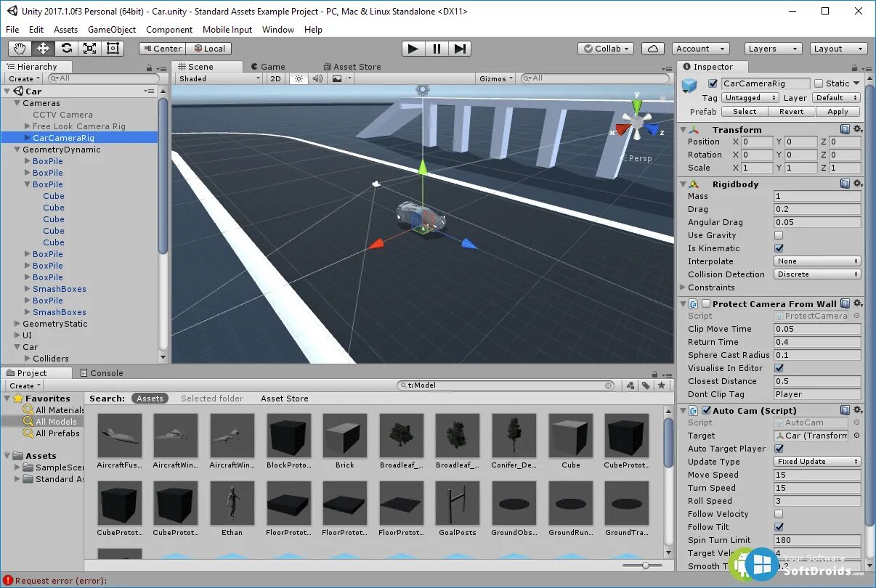This screenshot has width=876, height=588.
Task: Toggle scene effects image icon
Action: click(337, 78)
